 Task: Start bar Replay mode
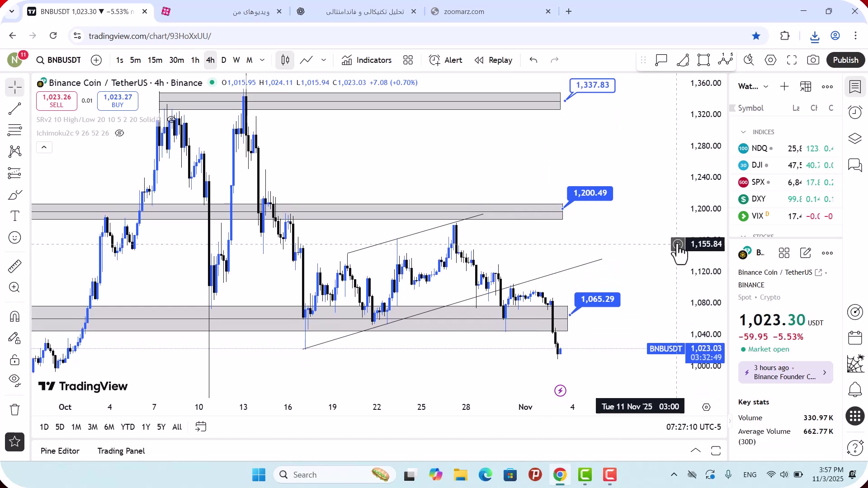(493, 60)
